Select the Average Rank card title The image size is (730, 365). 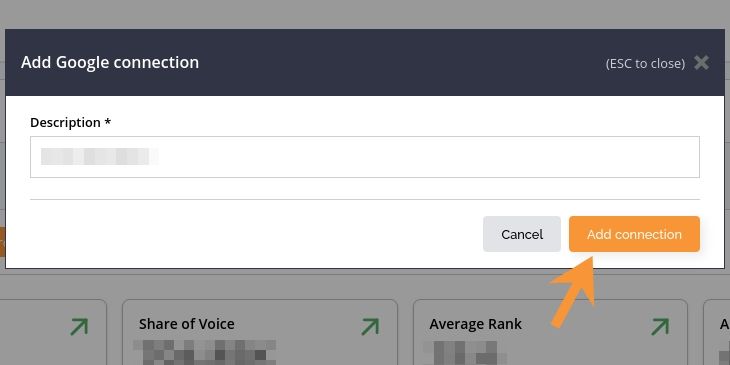coord(475,324)
